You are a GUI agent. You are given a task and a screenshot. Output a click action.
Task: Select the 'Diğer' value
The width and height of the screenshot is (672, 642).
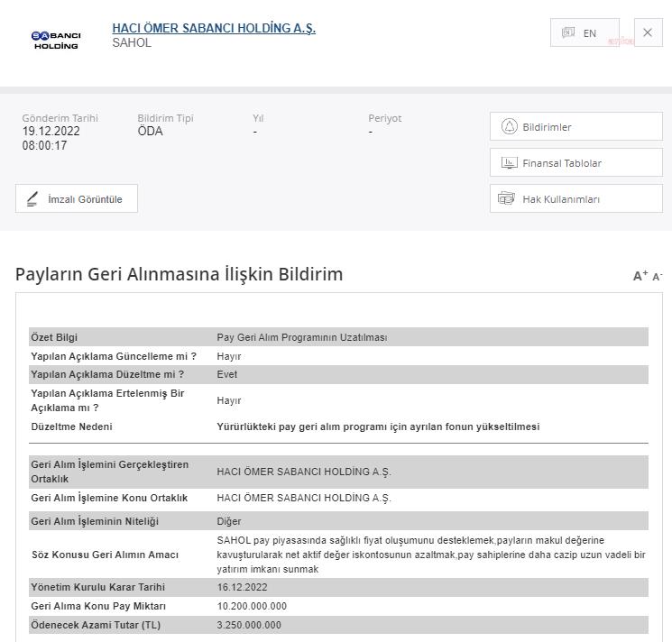pyautogui.click(x=229, y=521)
